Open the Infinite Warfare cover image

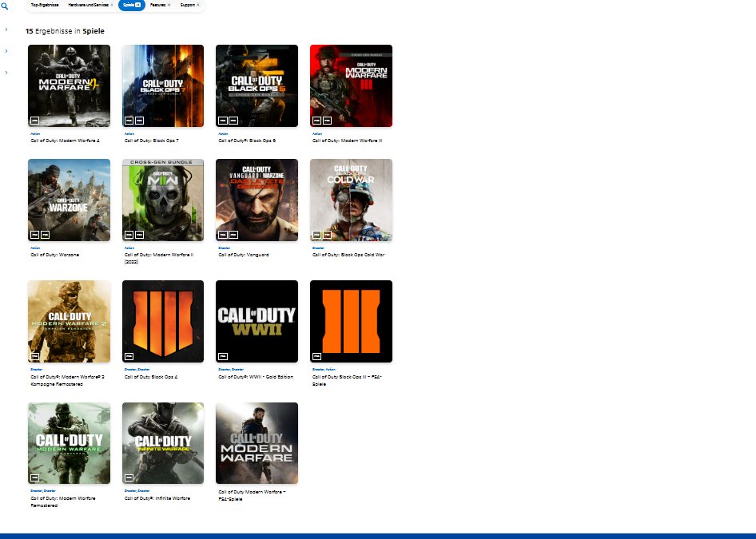tap(163, 443)
